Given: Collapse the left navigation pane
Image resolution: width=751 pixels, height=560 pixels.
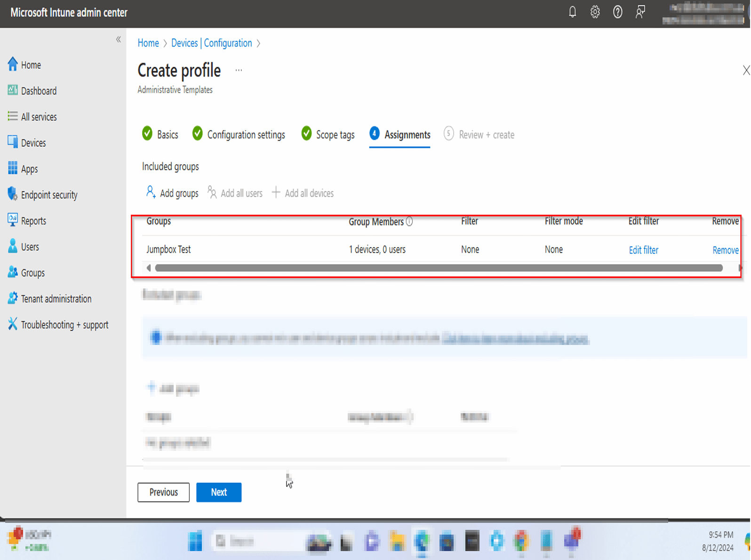Looking at the screenshot, I should [119, 40].
